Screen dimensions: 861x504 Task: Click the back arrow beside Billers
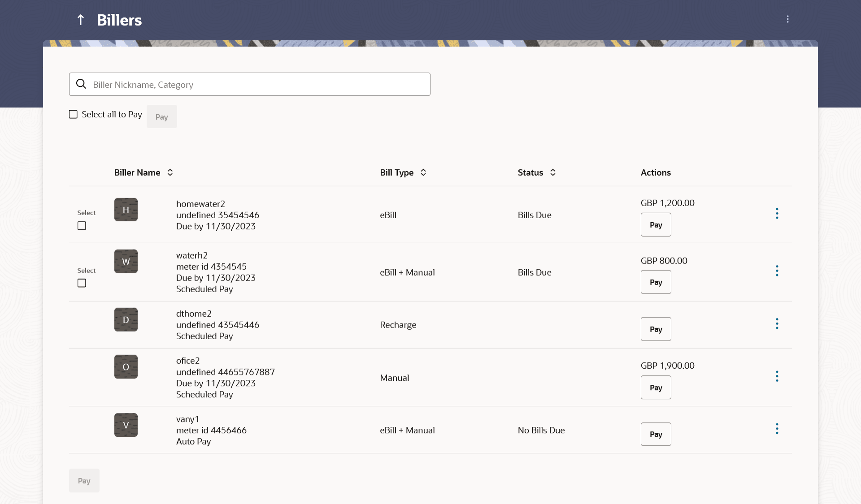click(x=81, y=20)
